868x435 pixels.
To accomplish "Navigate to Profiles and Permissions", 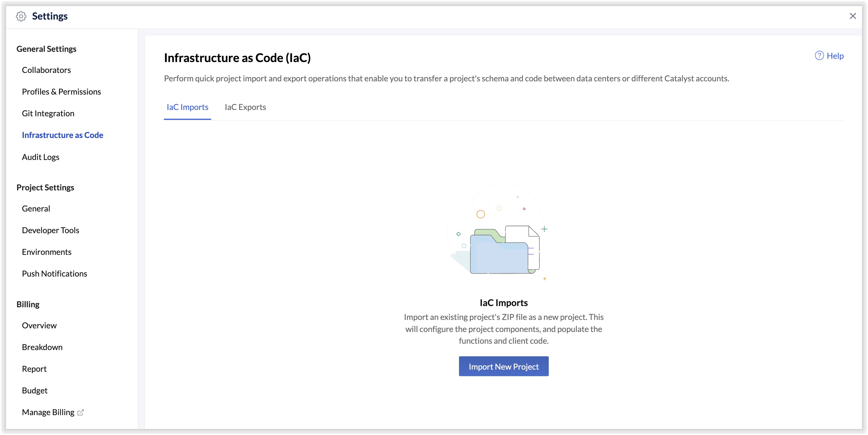I will click(61, 91).
